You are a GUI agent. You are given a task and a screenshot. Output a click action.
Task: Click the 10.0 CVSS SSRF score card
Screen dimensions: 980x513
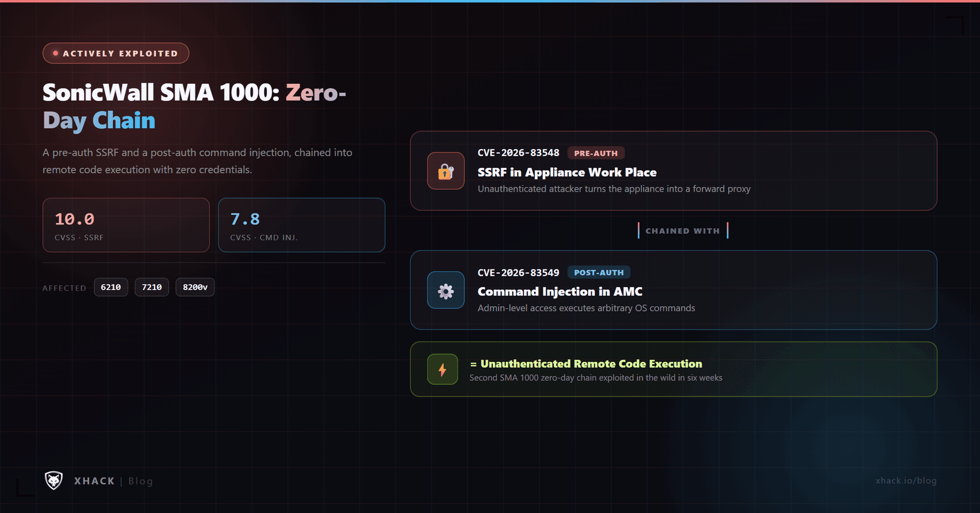pyautogui.click(x=126, y=225)
